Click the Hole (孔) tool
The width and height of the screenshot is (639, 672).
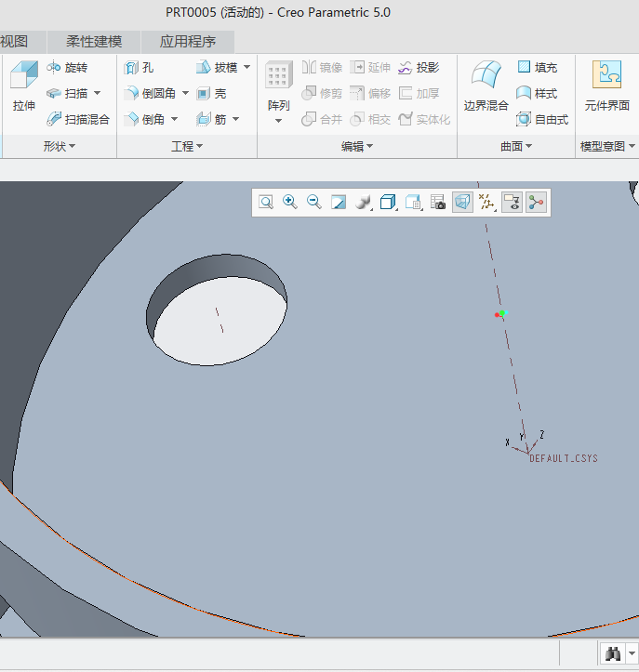[x=140, y=68]
